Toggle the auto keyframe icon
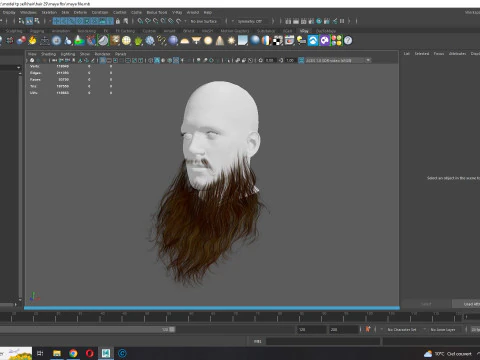480x360 pixels. point(368,329)
